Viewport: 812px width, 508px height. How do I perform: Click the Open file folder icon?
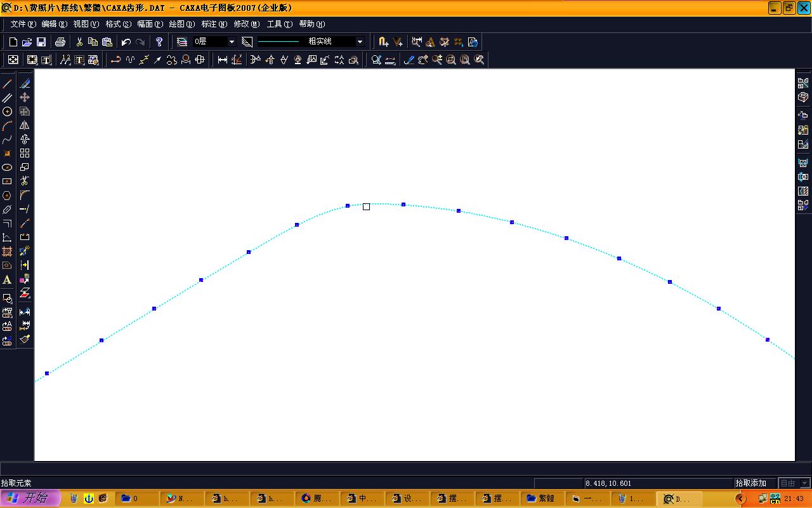[27, 42]
